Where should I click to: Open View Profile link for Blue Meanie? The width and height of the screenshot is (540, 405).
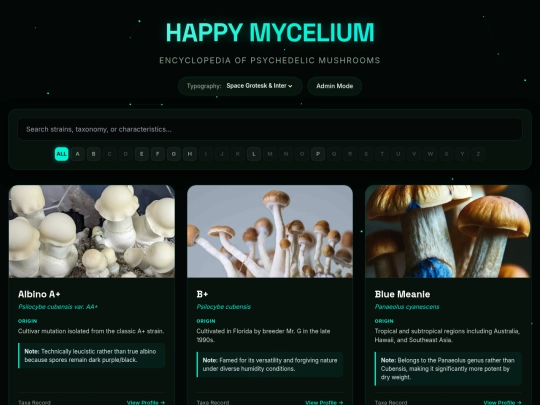coord(502,402)
